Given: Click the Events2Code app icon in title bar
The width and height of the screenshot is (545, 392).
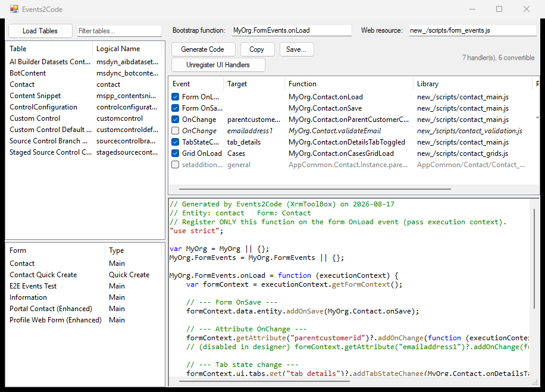Looking at the screenshot, I should [x=14, y=9].
